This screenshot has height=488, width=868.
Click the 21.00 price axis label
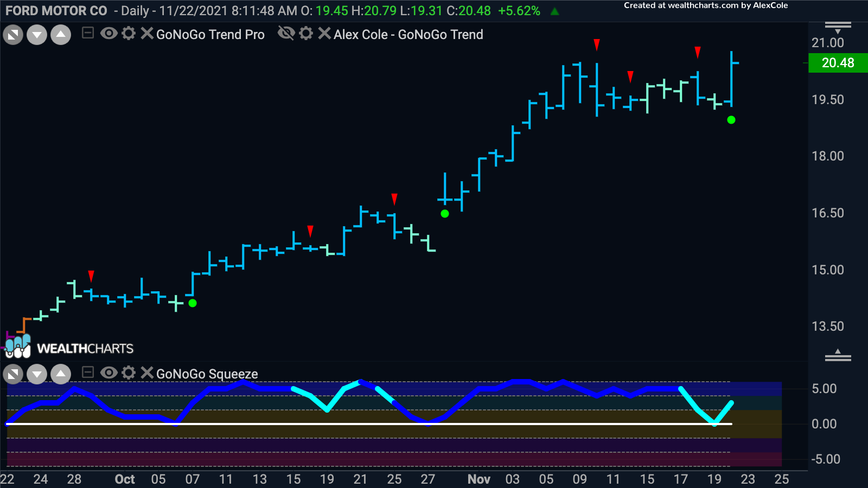pos(828,43)
